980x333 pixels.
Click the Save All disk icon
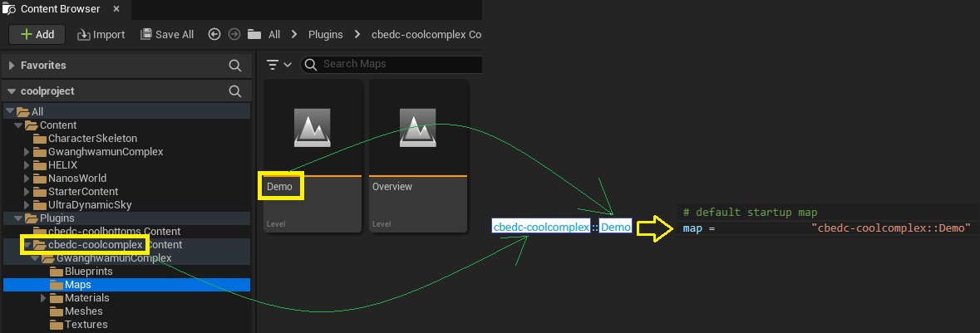[x=147, y=34]
